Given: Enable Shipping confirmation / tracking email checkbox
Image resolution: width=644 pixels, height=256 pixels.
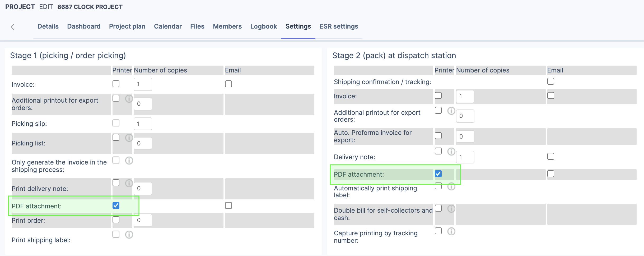Looking at the screenshot, I should [551, 81].
